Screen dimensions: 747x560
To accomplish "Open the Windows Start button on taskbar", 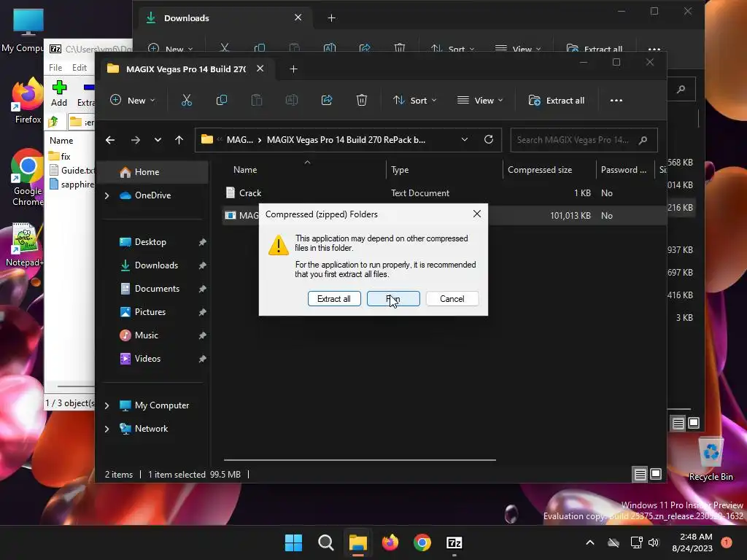I will 293,542.
